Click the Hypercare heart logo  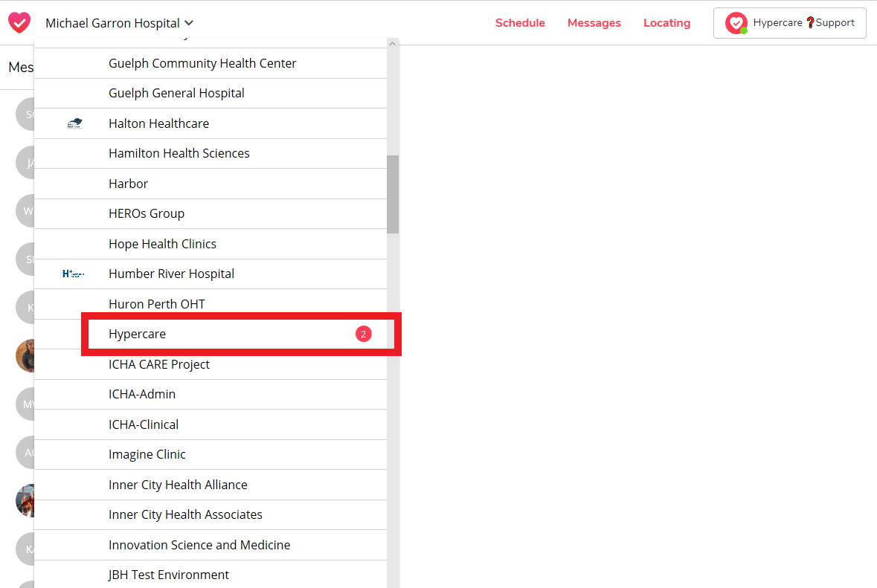(19, 23)
